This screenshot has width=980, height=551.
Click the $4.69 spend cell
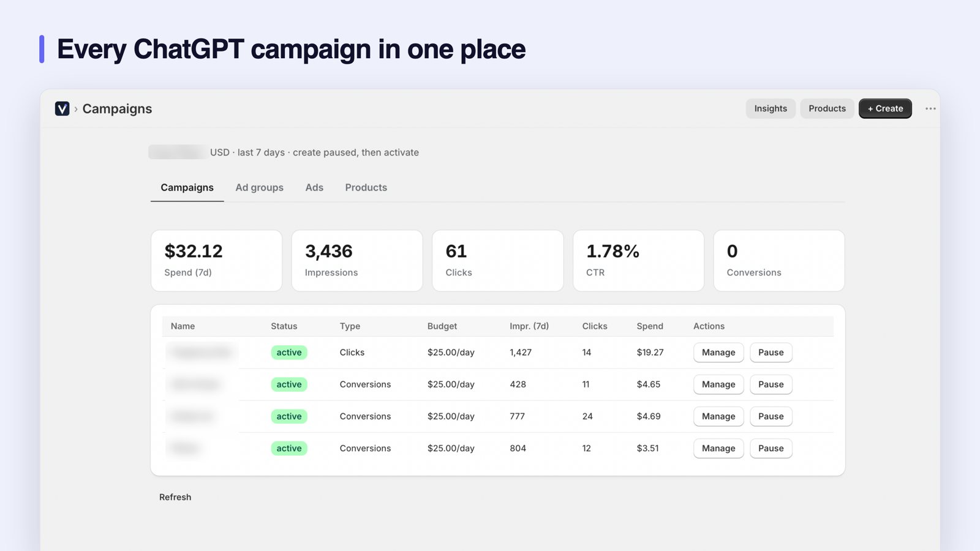point(648,416)
